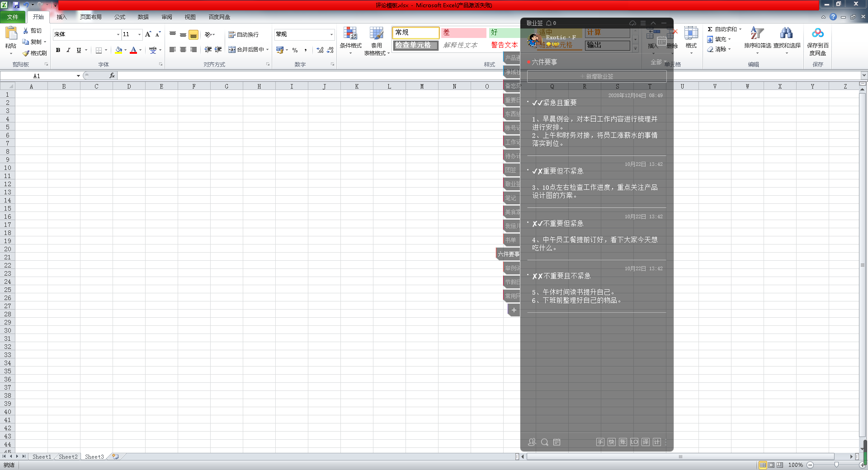Open Format as Table gallery

point(377,40)
